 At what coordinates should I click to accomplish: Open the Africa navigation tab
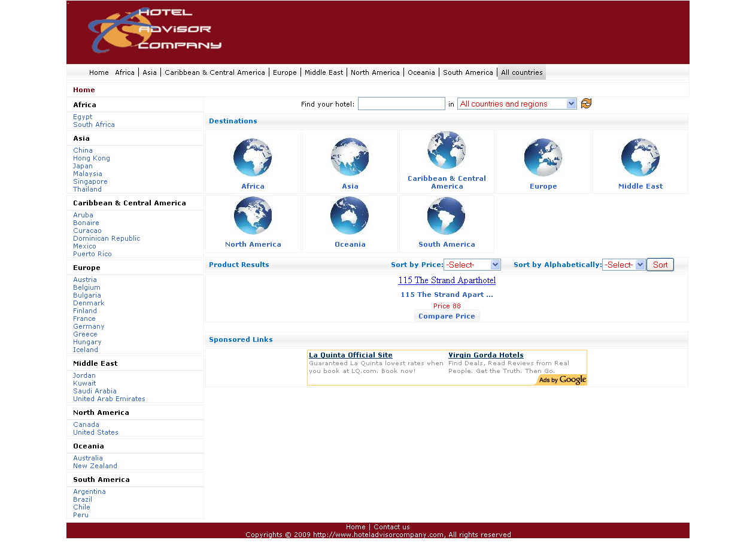click(x=125, y=72)
